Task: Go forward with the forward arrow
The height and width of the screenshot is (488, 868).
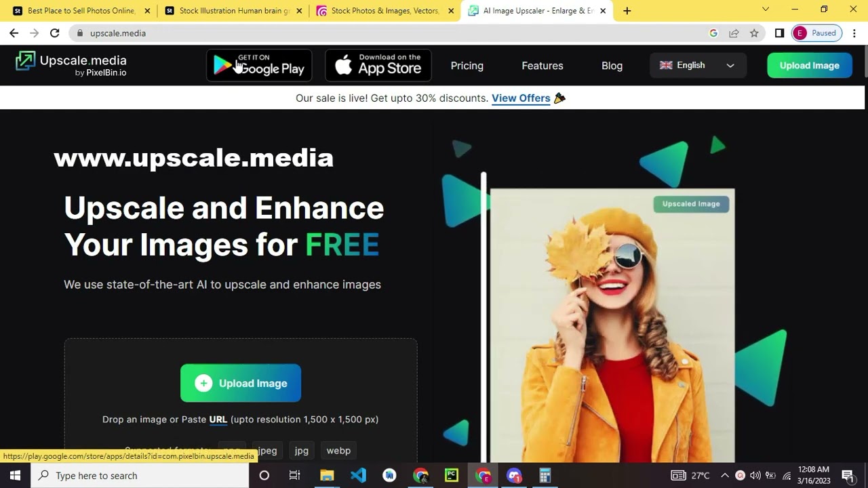Action: tap(34, 33)
